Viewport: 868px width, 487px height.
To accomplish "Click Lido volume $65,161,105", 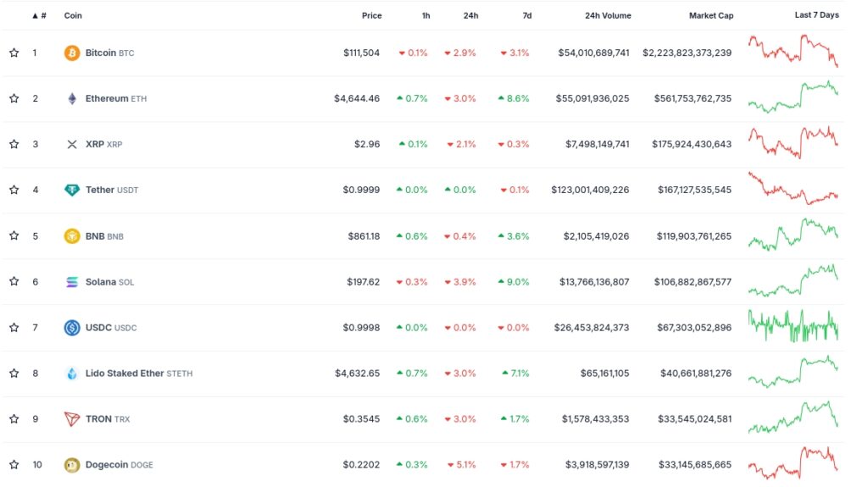I will 605,374.
